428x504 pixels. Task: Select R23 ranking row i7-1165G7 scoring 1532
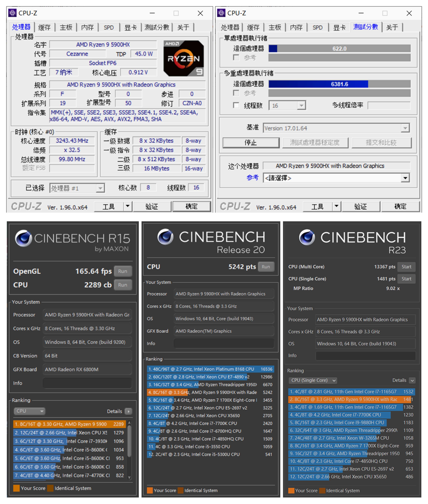point(352,391)
